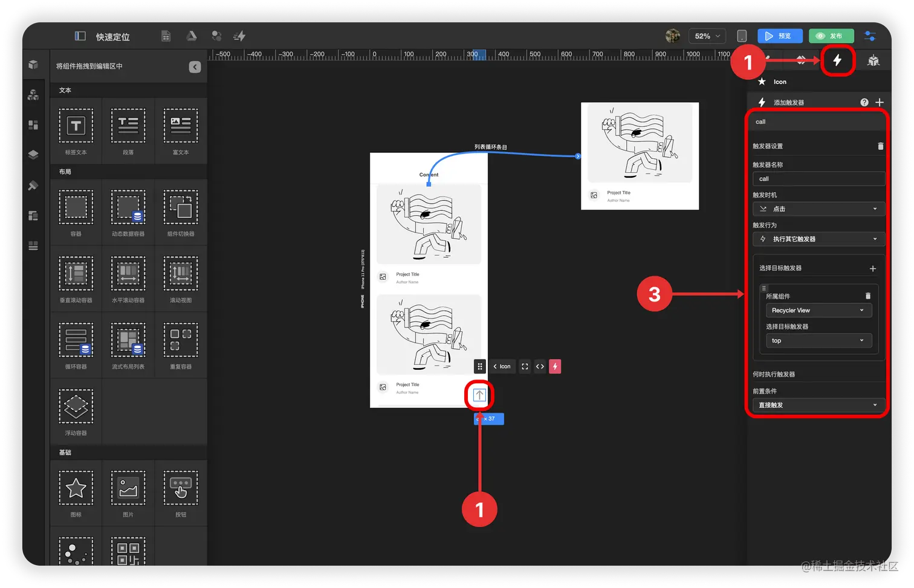The width and height of the screenshot is (914, 588).
Task: Add a target via 选择目标触发器 plus
Action: [x=873, y=268]
